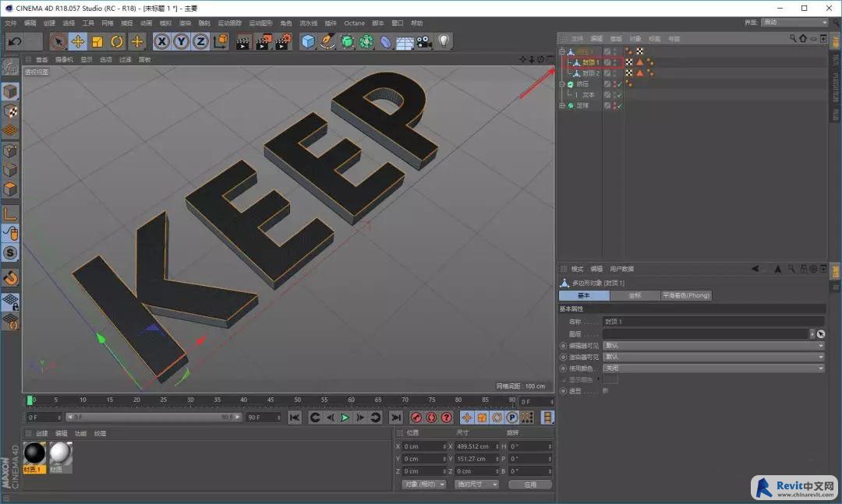This screenshot has height=504, width=842.
Task: Click the home icon in the object manager
Action: pyautogui.click(x=803, y=39)
